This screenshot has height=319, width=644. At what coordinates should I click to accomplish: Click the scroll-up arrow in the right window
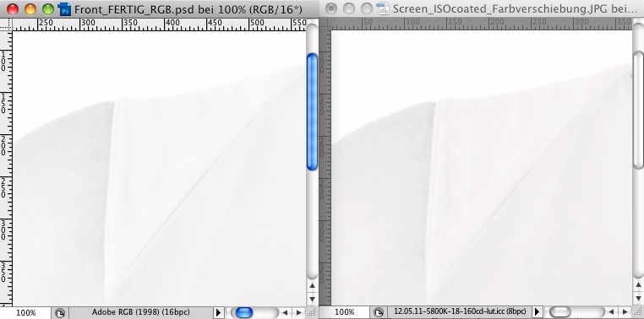click(x=639, y=284)
